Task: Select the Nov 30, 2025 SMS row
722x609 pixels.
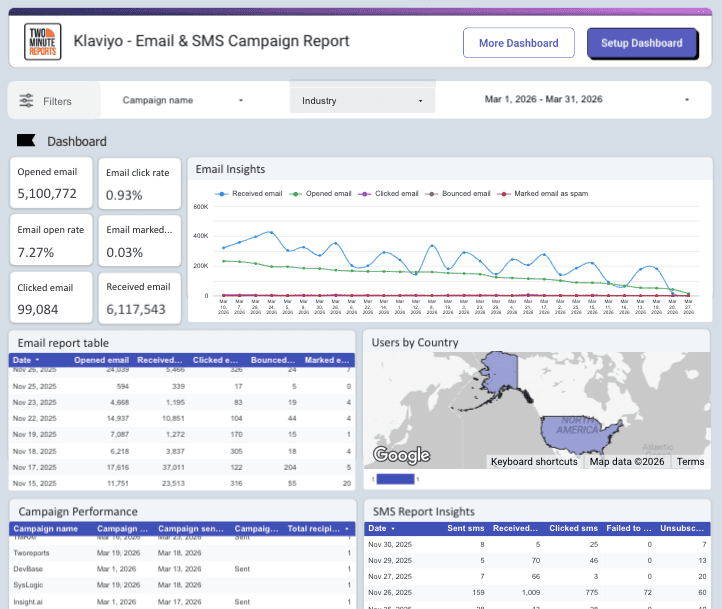Action: [537, 545]
